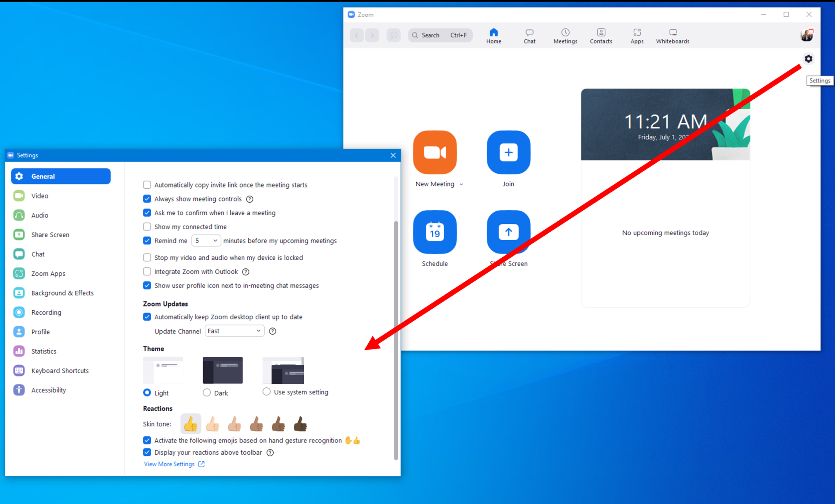Open the Update Channel Fast dropdown
Viewport: 835px width, 504px height.
click(x=234, y=331)
